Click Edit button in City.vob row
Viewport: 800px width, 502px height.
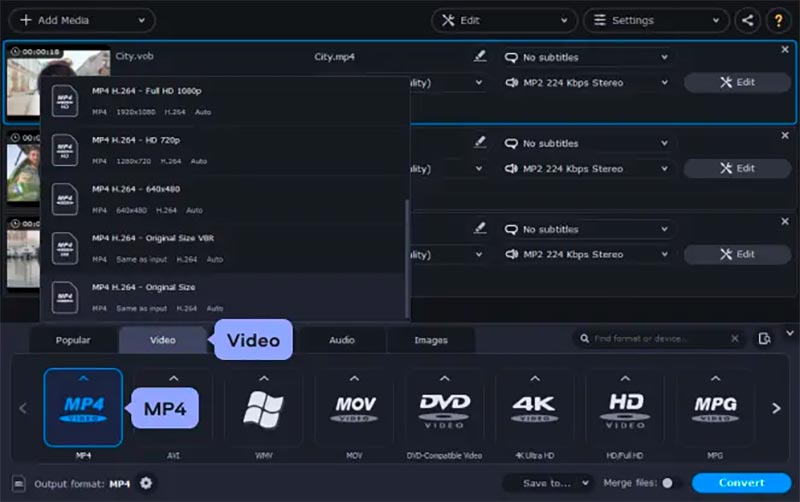[x=737, y=82]
